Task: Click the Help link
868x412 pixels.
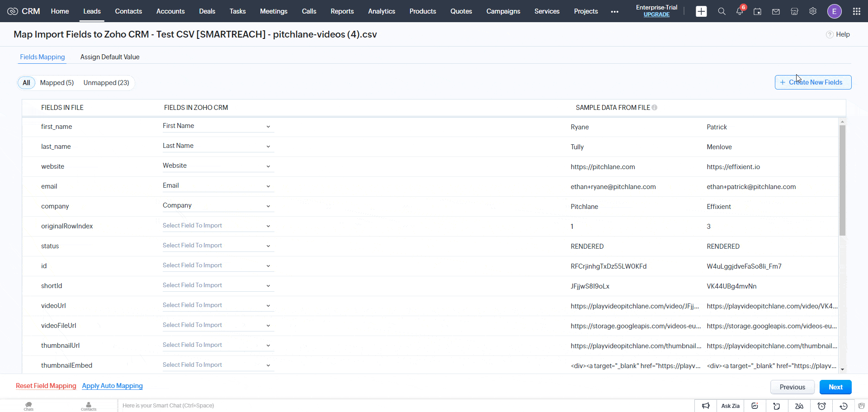Action: coord(843,34)
